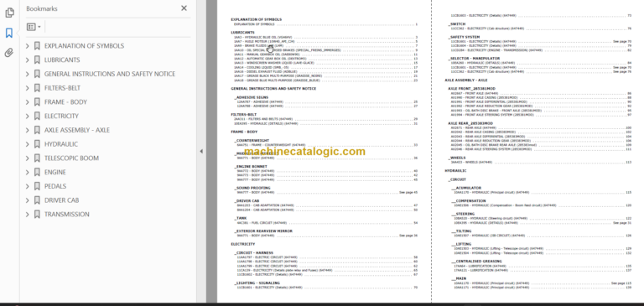Expand the FILTERS-BELT bookmark chevron
Image resolution: width=644 pixels, height=306 pixels.
28,88
